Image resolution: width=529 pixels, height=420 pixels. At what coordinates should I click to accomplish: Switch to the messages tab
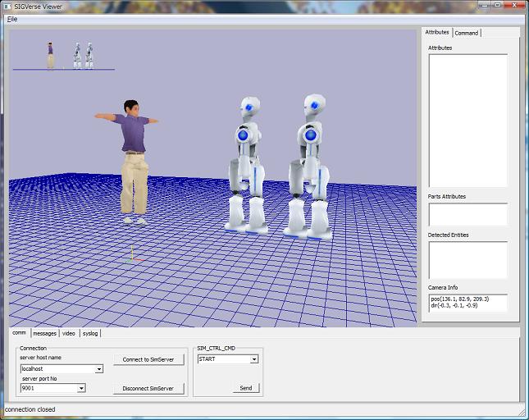click(x=44, y=333)
